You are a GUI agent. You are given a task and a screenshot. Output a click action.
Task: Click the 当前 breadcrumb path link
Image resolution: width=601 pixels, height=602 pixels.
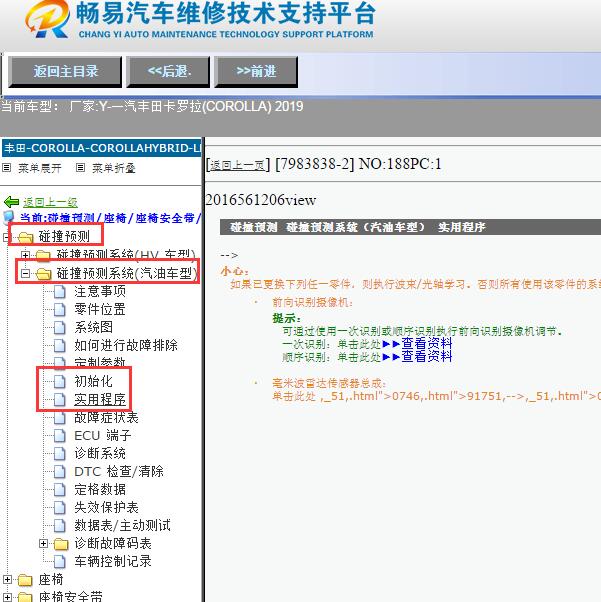pos(110,218)
